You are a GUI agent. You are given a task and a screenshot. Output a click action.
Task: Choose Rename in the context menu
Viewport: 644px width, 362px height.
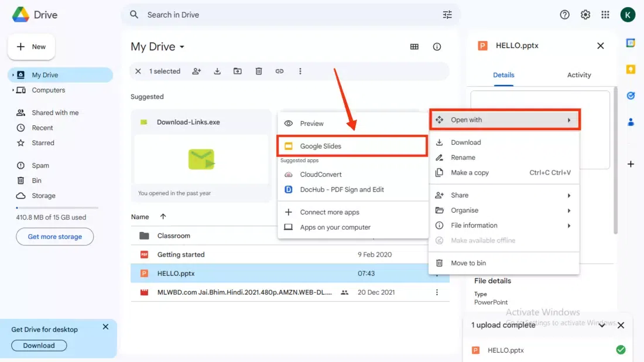coord(504,158)
